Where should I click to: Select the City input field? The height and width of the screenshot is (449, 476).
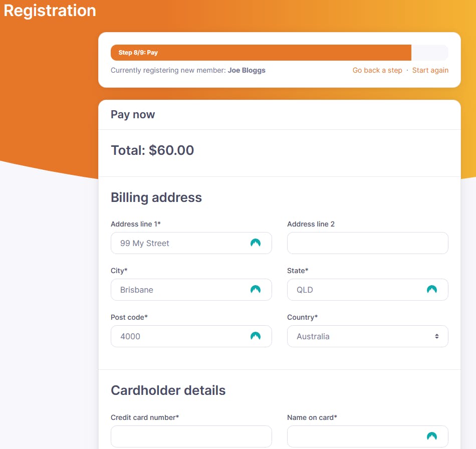point(180,290)
